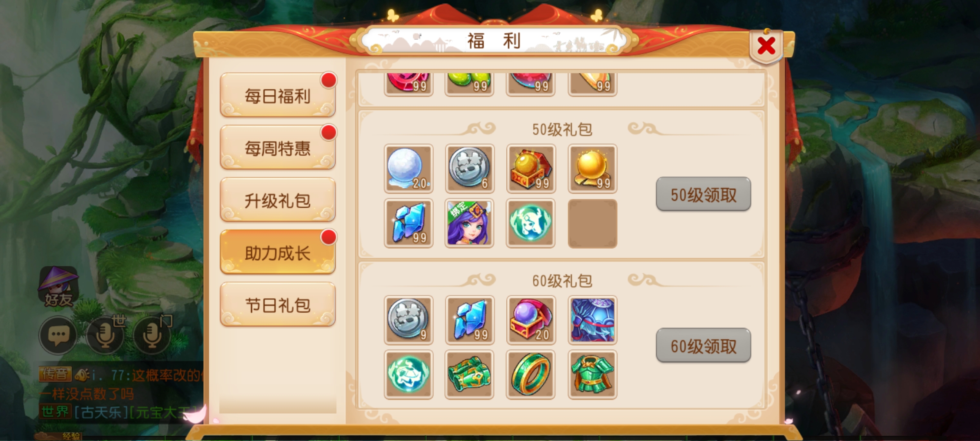Open the 每日福利 tab

pyautogui.click(x=278, y=95)
